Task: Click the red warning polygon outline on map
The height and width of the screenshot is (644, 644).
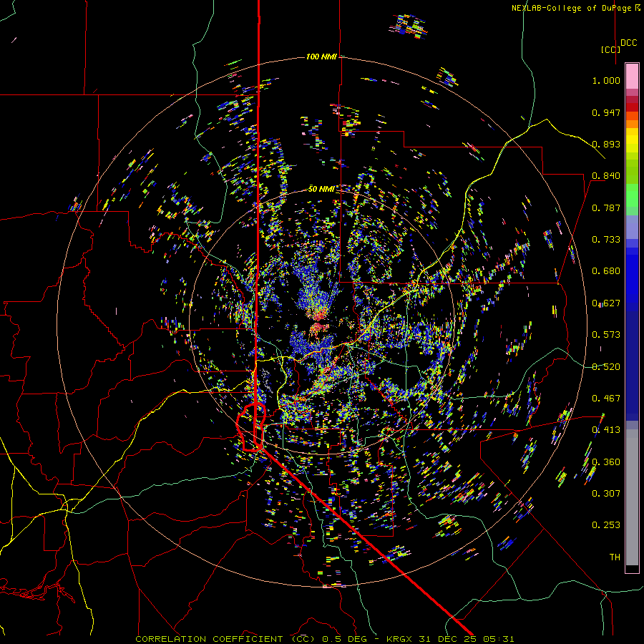Action: tap(251, 427)
